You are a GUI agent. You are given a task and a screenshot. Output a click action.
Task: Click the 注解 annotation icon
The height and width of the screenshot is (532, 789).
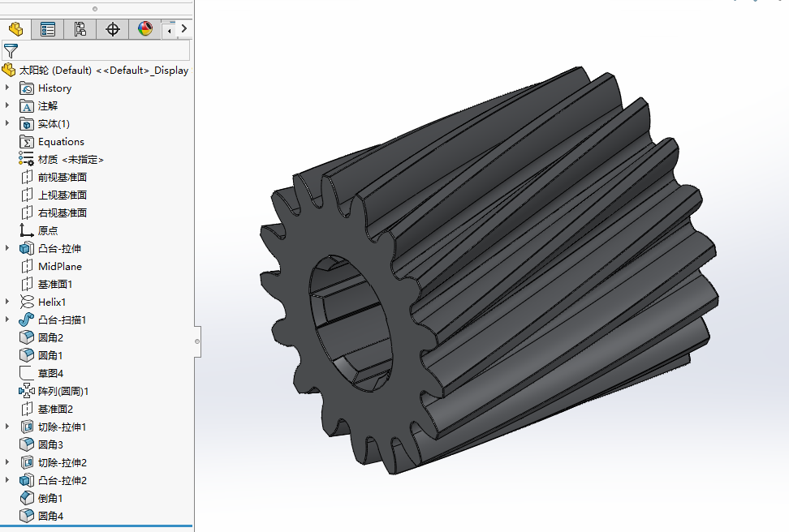pyautogui.click(x=27, y=106)
